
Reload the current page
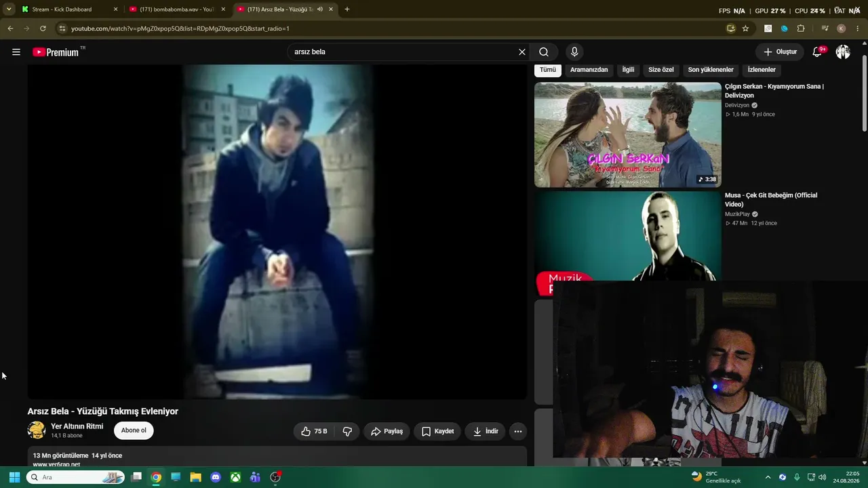(x=43, y=28)
